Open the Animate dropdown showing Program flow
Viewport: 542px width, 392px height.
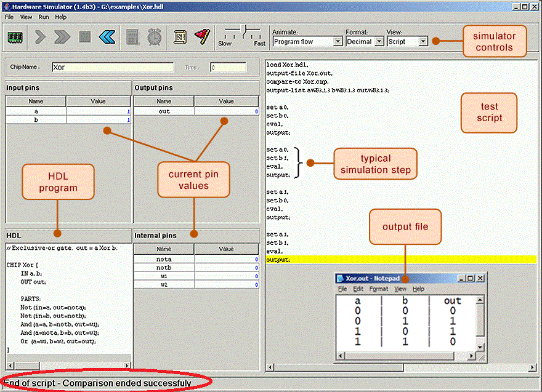307,42
